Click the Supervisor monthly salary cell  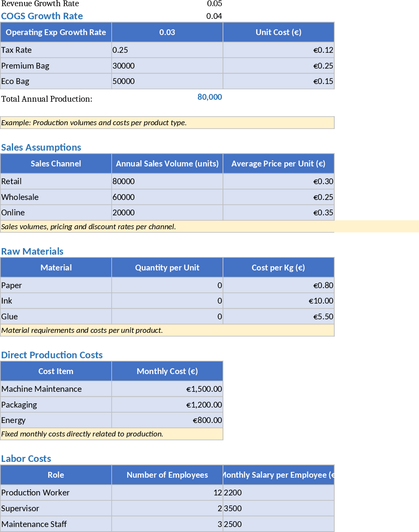click(278, 509)
